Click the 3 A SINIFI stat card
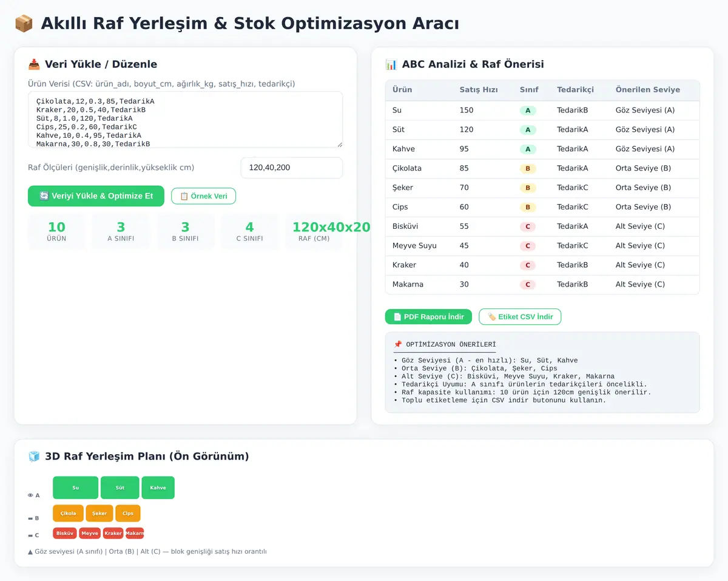This screenshot has width=728, height=581. (121, 231)
